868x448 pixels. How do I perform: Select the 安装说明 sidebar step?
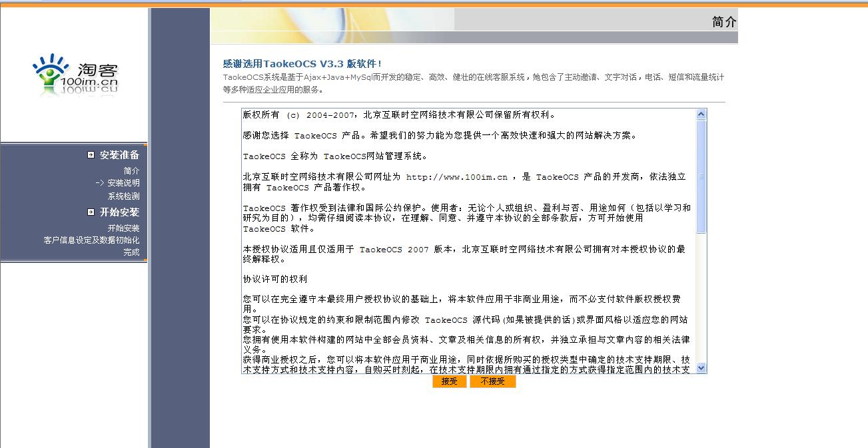click(x=123, y=183)
